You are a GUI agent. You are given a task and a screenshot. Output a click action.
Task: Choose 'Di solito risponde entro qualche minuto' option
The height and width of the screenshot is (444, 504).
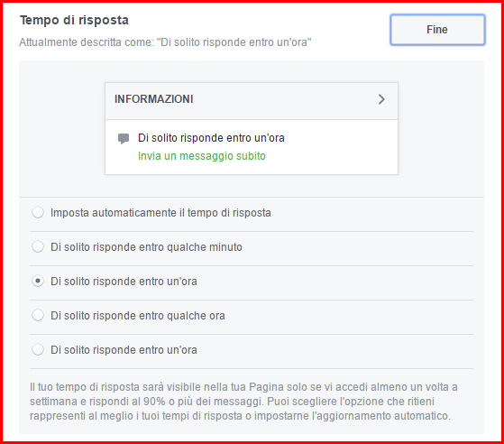point(38,246)
